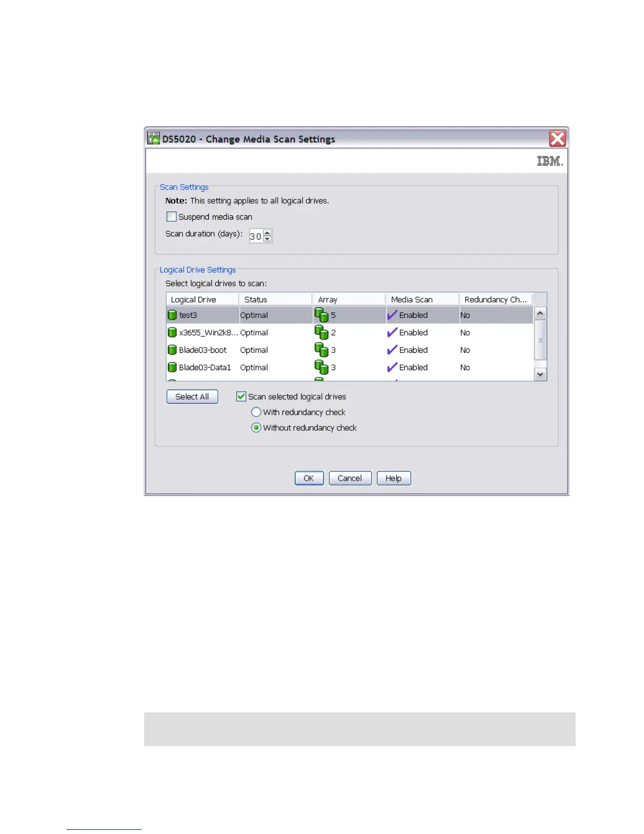Viewport: 644px width, 834px height.
Task: Sort by Redundancy Ch... column header
Action: coord(496,299)
